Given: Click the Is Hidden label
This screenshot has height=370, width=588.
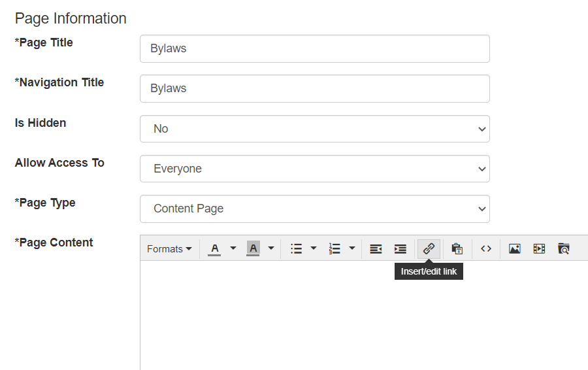Looking at the screenshot, I should (x=41, y=123).
